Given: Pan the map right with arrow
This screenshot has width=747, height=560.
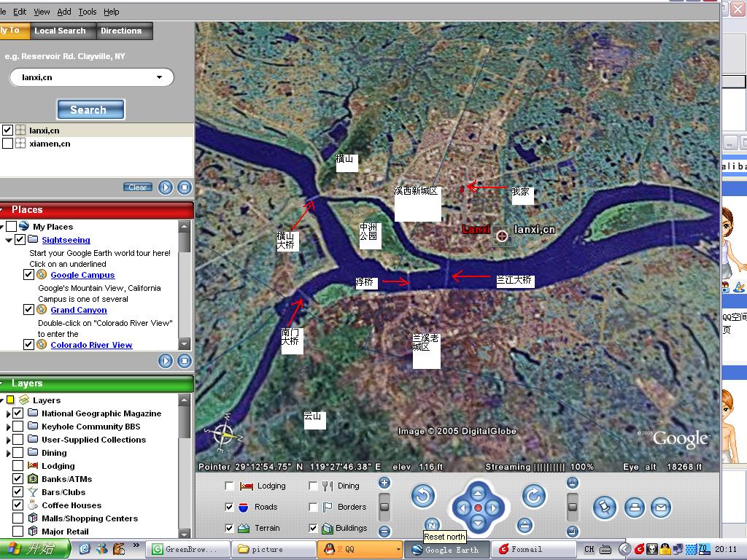Looking at the screenshot, I should coord(494,508).
